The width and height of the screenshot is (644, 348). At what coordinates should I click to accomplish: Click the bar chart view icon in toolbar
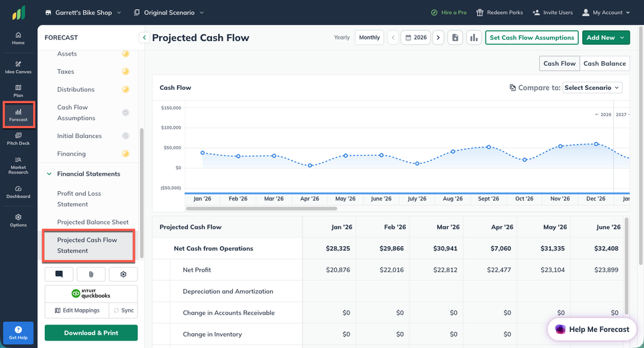(474, 38)
